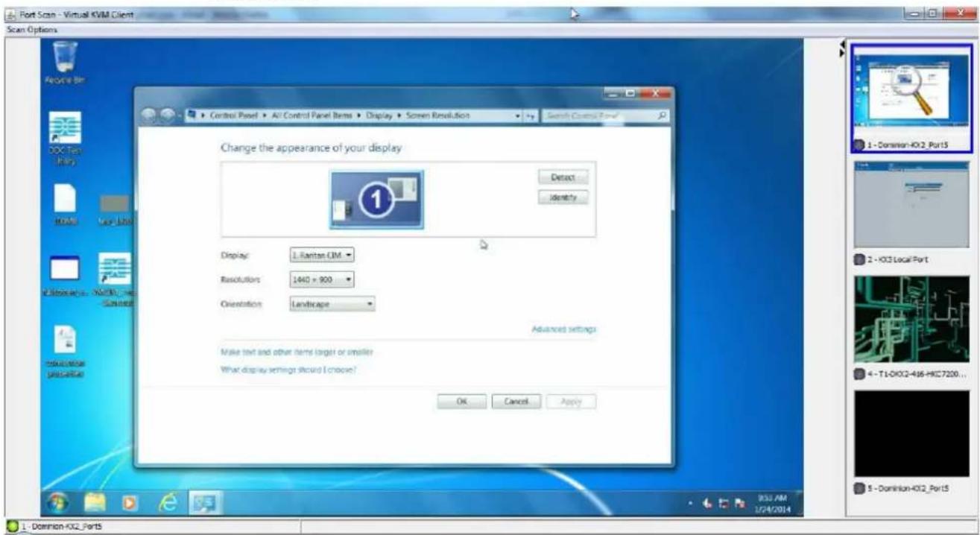Select the black 5 - Dominion-KX2_Port5 thumbnail
The width and height of the screenshot is (980, 535).
(x=912, y=434)
